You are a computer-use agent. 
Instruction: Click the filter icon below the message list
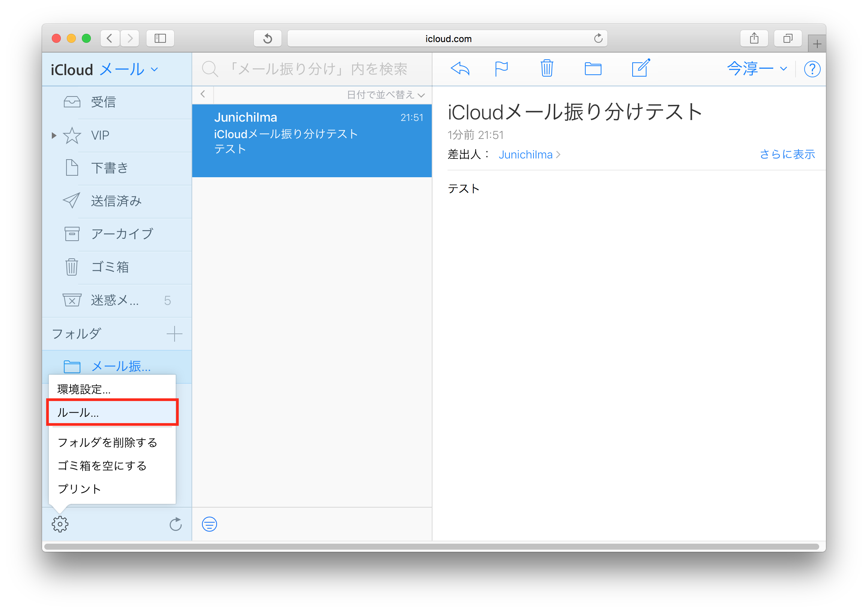coord(209,524)
